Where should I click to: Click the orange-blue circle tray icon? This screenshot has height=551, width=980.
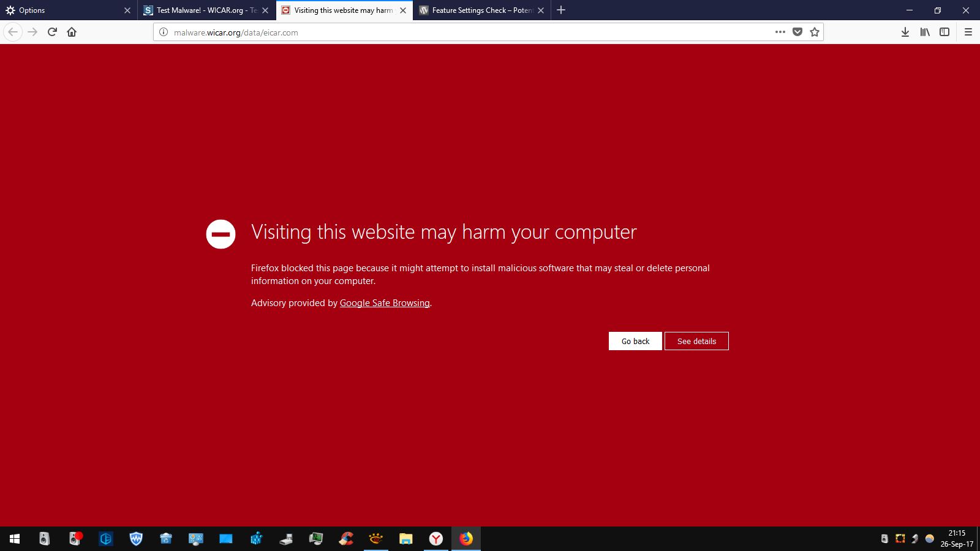pyautogui.click(x=930, y=539)
